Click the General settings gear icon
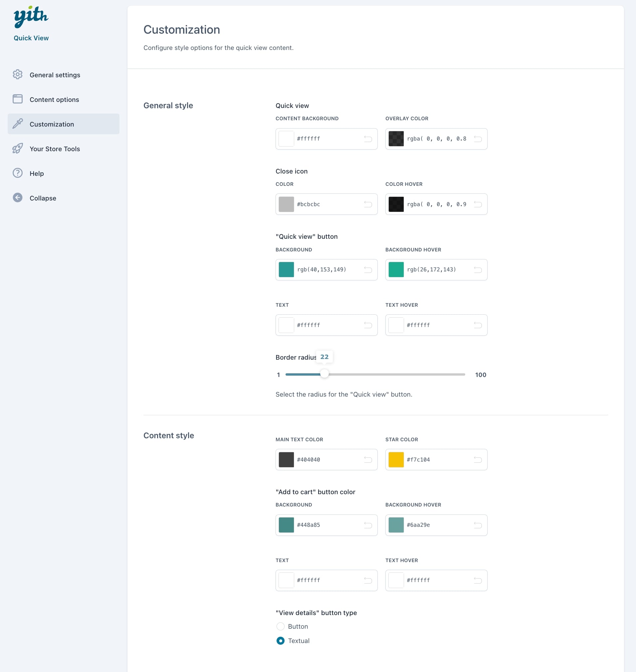Image resolution: width=636 pixels, height=672 pixels. coord(18,75)
